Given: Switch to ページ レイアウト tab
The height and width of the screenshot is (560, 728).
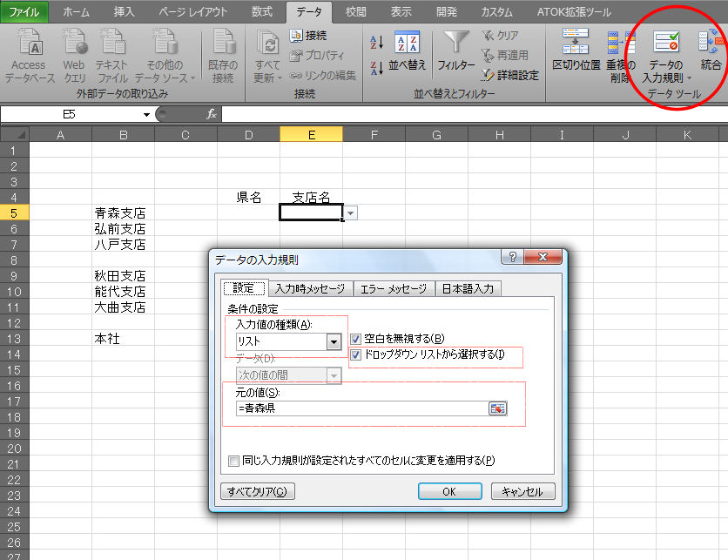Looking at the screenshot, I should [192, 11].
